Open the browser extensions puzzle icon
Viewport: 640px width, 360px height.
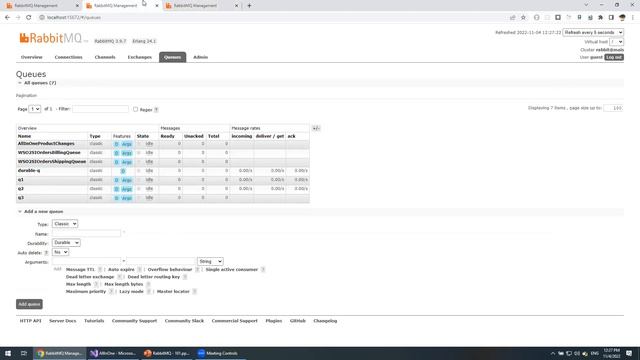600,18
